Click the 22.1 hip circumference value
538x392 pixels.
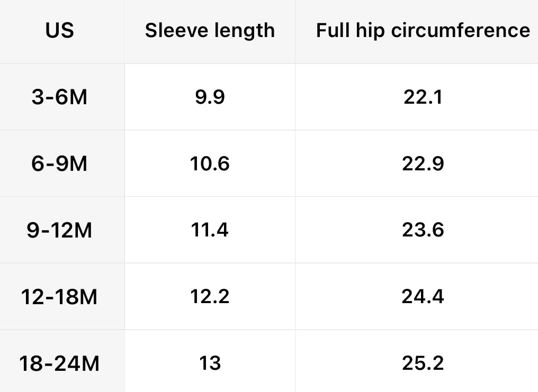423,98
